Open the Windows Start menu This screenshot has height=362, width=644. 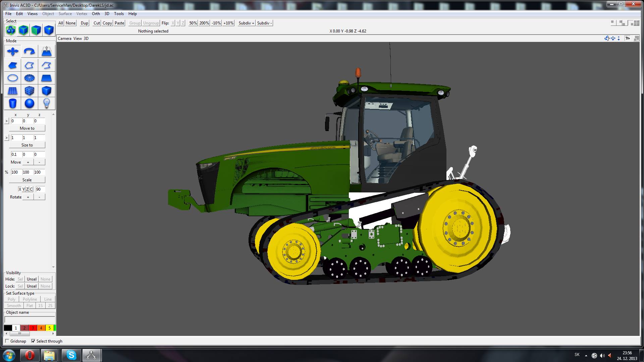coord(9,355)
